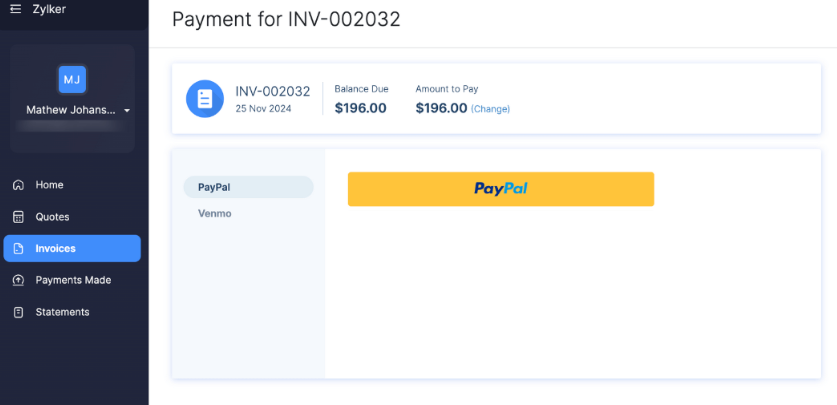Image resolution: width=837 pixels, height=405 pixels.
Task: Click the Statements icon in sidebar
Action: point(18,312)
